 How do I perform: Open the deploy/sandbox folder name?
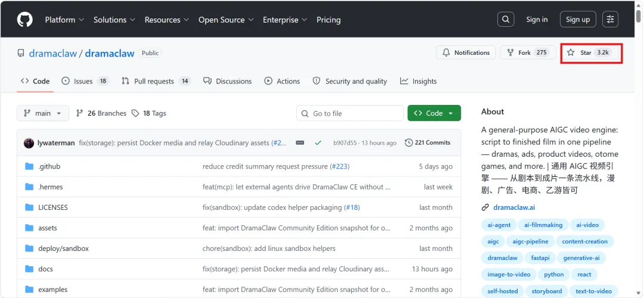coord(64,249)
